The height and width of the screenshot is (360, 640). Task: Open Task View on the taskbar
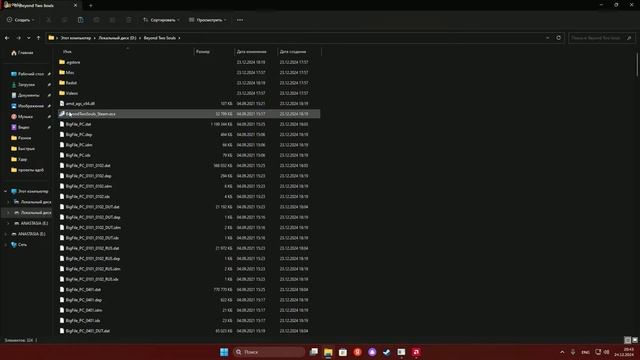[x=313, y=352]
